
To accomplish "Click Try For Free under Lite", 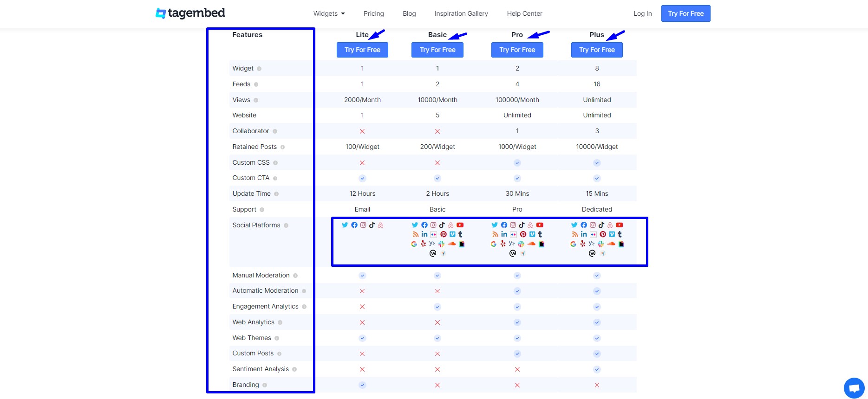I will click(x=362, y=50).
